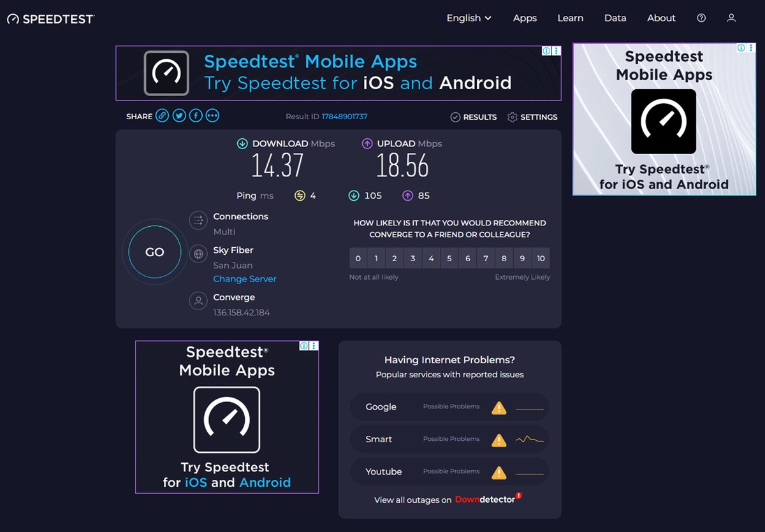Click the help question mark icon
765x532 pixels.
point(701,18)
